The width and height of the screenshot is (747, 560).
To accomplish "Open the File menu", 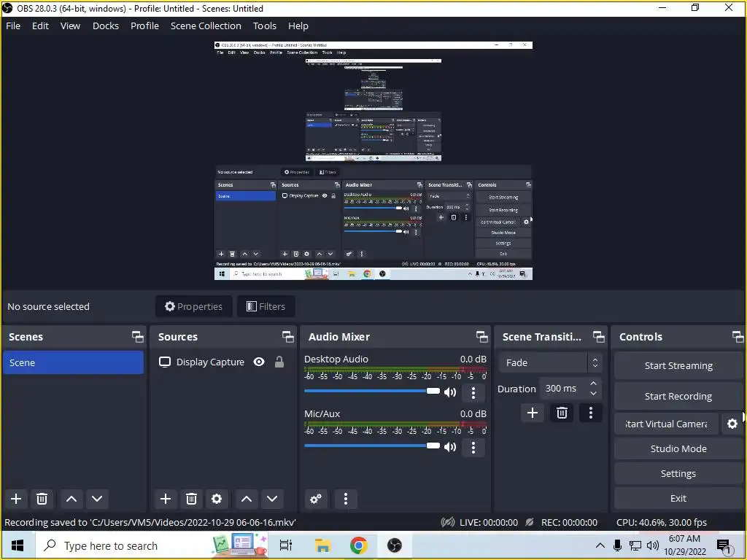I will pyautogui.click(x=13, y=26).
